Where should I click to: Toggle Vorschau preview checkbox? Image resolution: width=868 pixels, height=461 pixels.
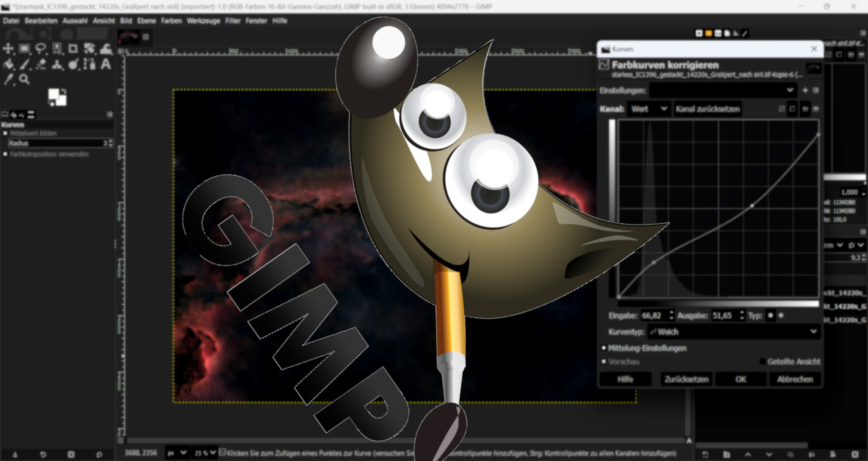pyautogui.click(x=604, y=362)
